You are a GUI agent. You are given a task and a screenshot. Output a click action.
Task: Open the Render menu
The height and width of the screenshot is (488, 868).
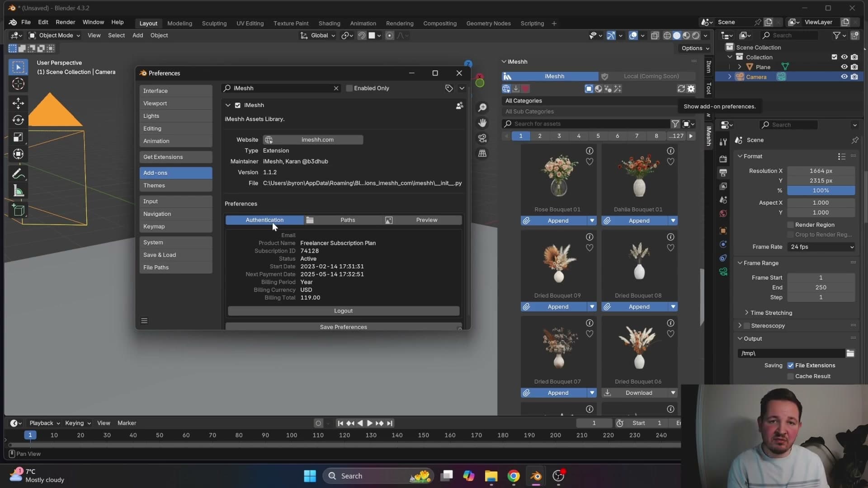pyautogui.click(x=66, y=22)
